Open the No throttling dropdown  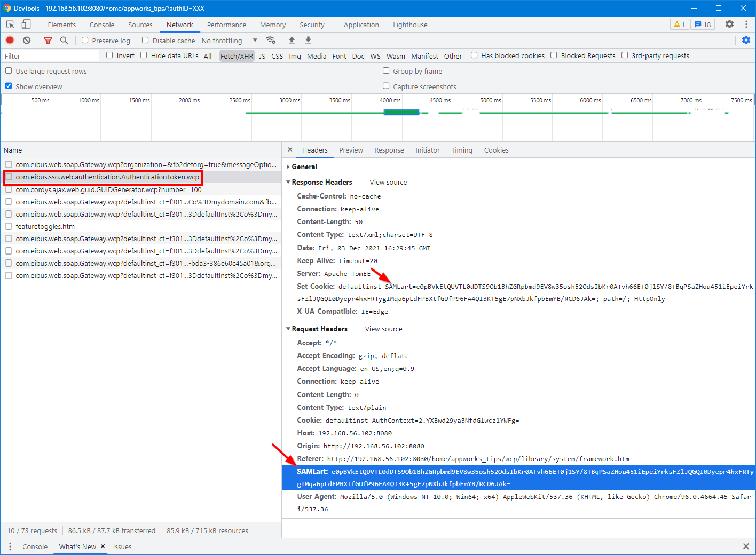click(x=230, y=41)
